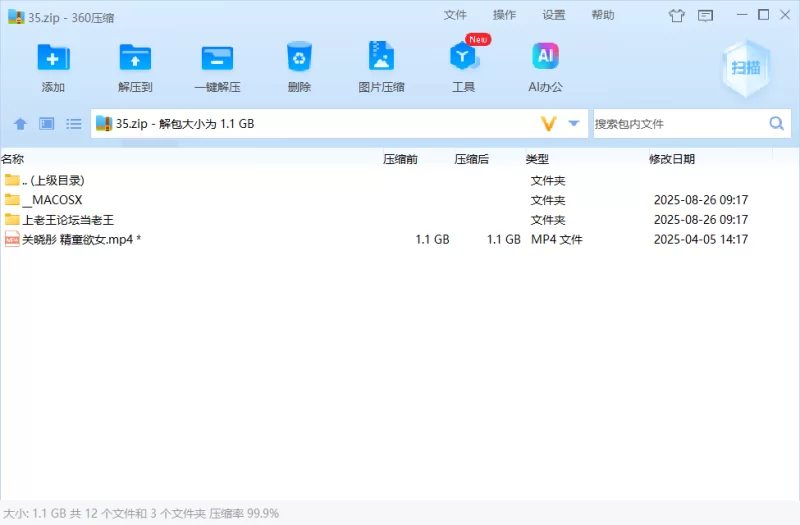
Task: Click the 35.zip archive icon in the path bar
Action: click(104, 123)
